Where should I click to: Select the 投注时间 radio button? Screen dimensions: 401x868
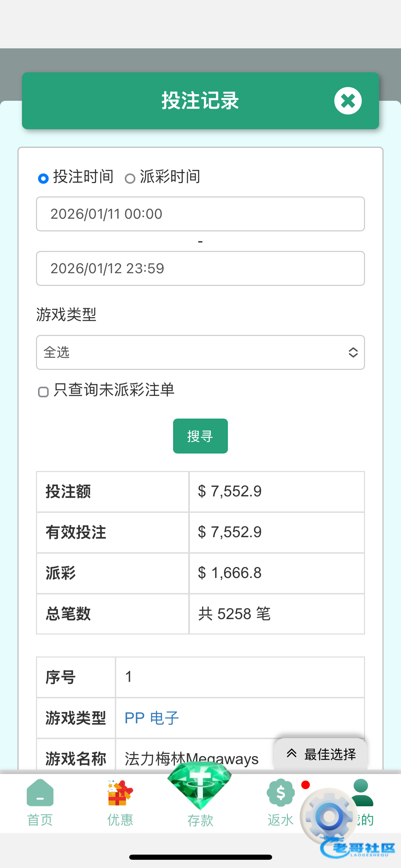click(x=43, y=179)
